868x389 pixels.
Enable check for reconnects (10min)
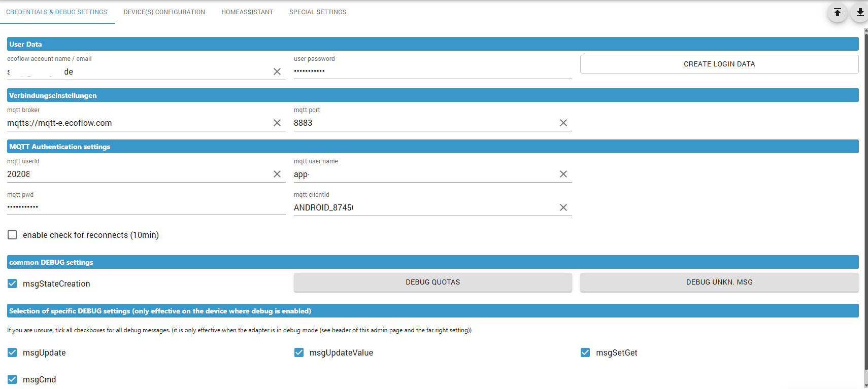[x=12, y=235]
